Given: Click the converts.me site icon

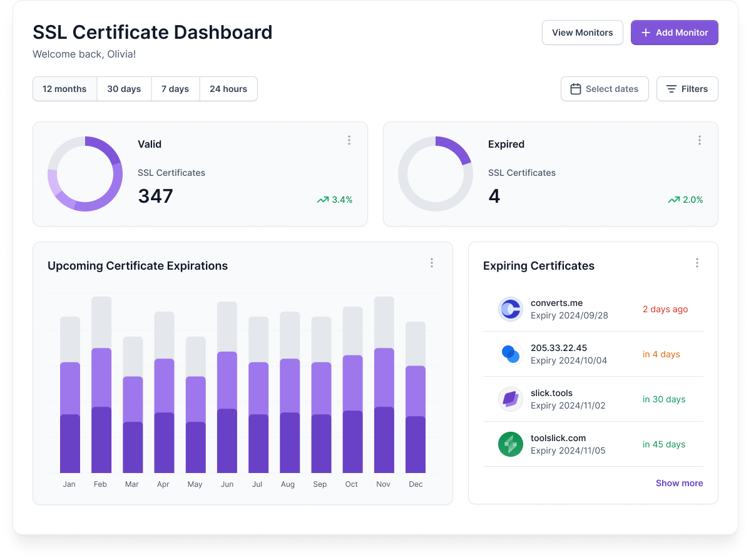Looking at the screenshot, I should (x=511, y=309).
